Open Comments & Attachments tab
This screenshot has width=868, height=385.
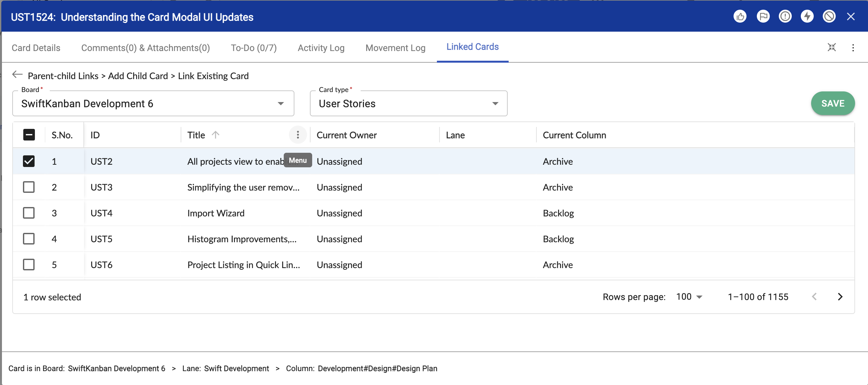click(145, 48)
